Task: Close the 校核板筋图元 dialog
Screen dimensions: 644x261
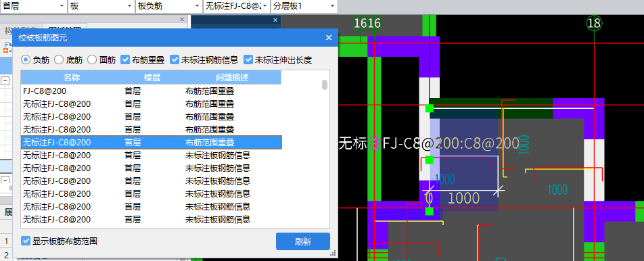Action: [329, 38]
